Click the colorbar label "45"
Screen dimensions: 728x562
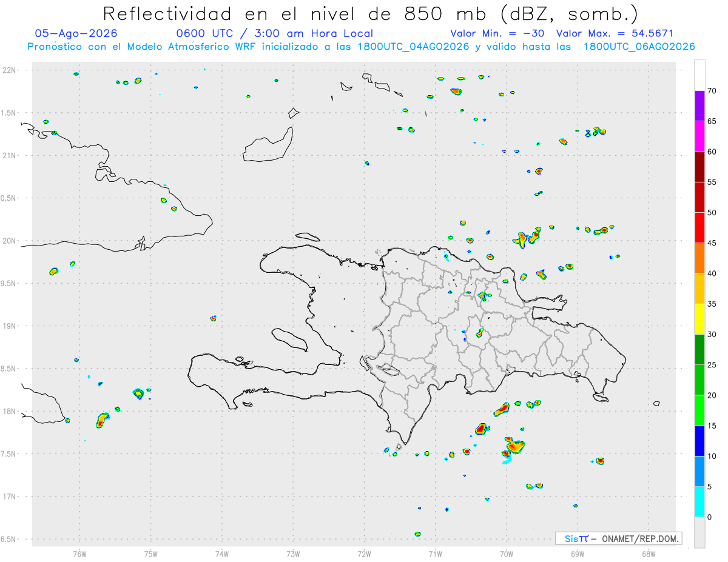(712, 243)
